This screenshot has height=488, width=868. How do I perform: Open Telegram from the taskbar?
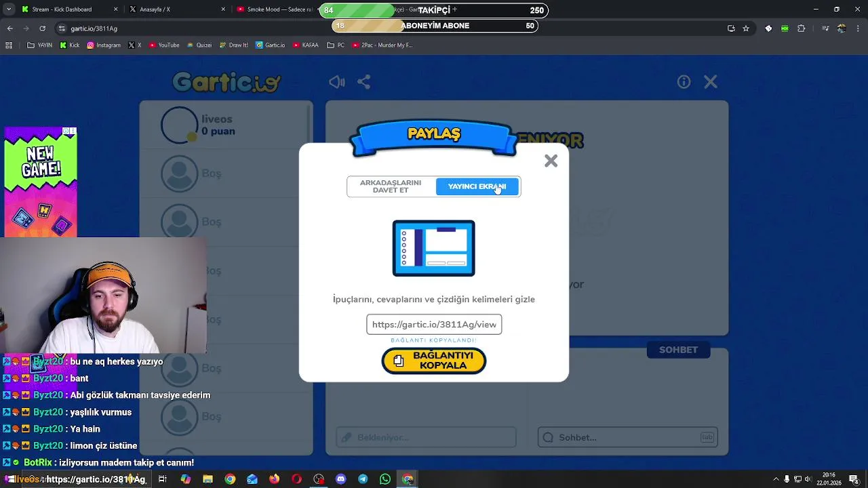363,479
